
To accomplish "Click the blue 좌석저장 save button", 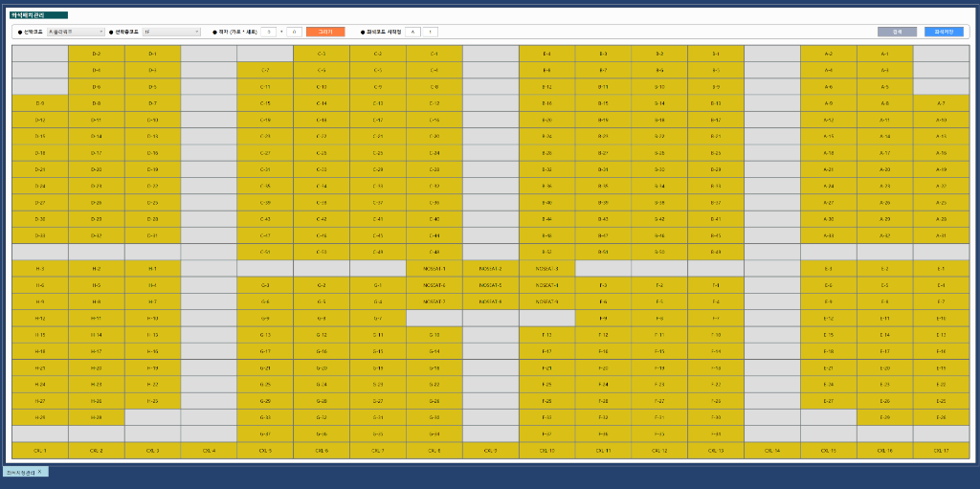I will [x=944, y=32].
